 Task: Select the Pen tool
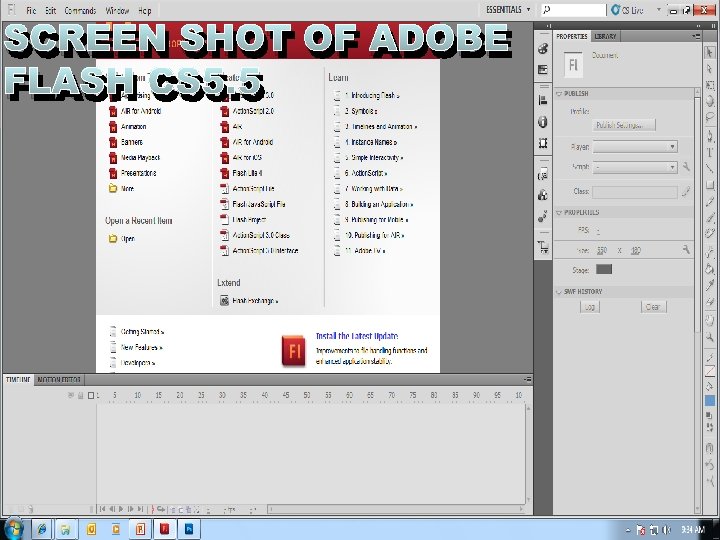coord(710,136)
